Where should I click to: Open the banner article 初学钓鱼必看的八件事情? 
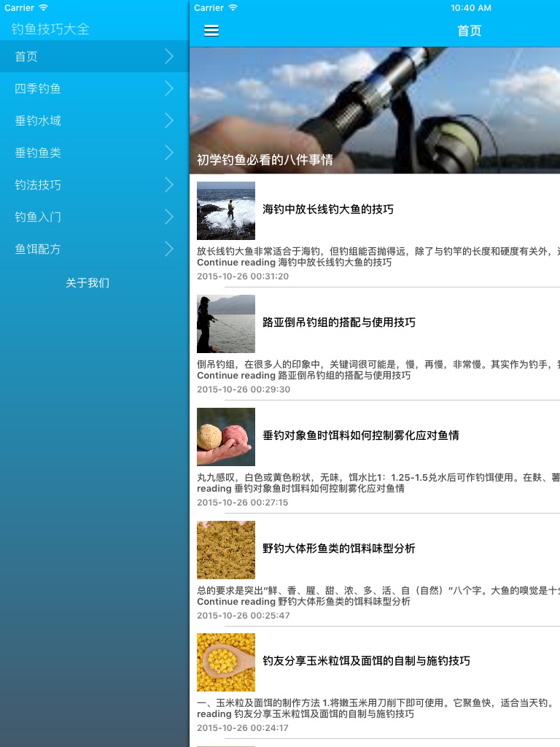[265, 160]
